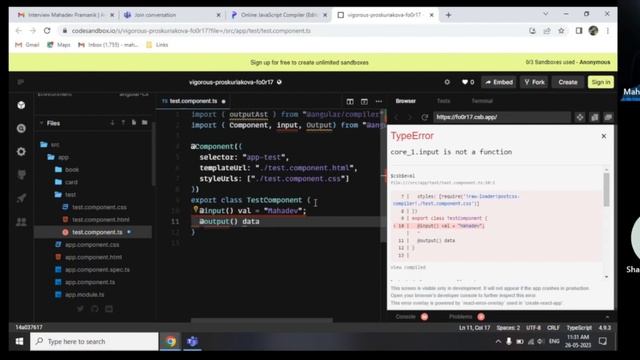Screen dimensions: 640x360
Task: Open app.component.html file
Action: [88, 257]
